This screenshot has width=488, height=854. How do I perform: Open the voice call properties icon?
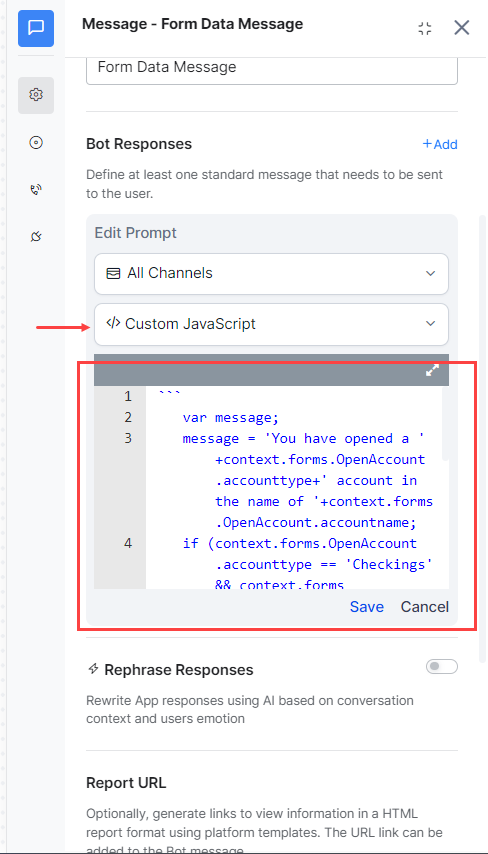point(36,190)
